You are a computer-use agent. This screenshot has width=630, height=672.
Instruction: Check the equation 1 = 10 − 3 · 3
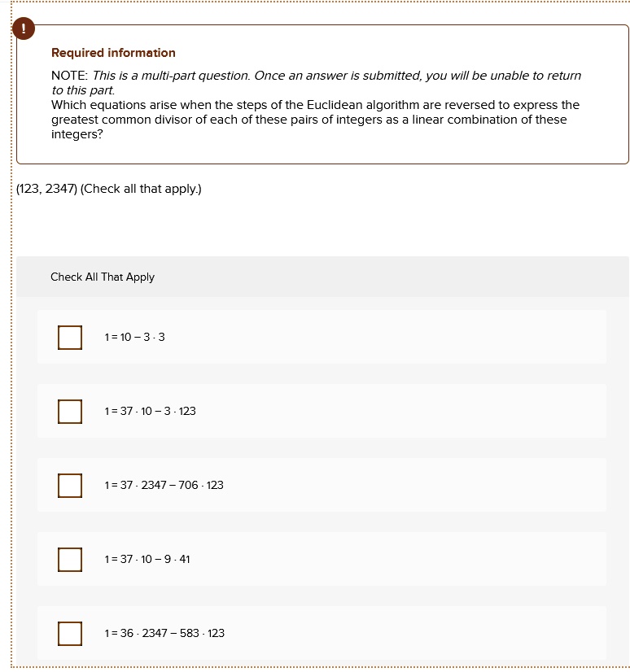pos(70,337)
